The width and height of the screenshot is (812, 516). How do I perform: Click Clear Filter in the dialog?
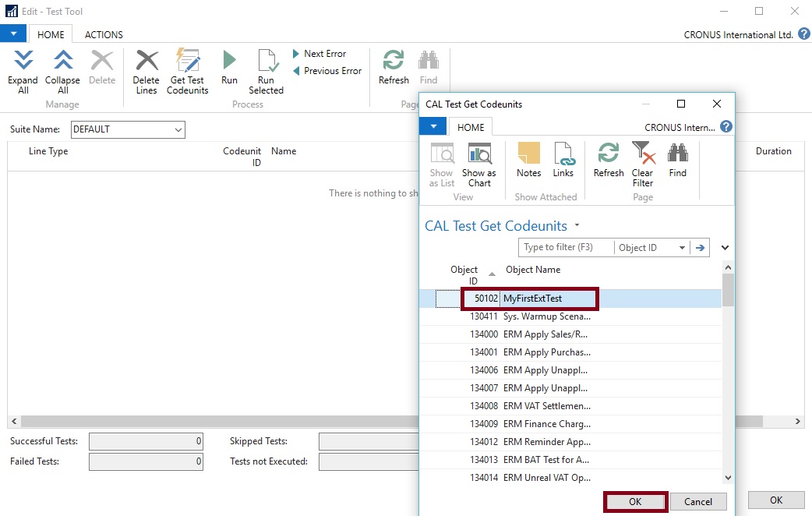tap(643, 154)
